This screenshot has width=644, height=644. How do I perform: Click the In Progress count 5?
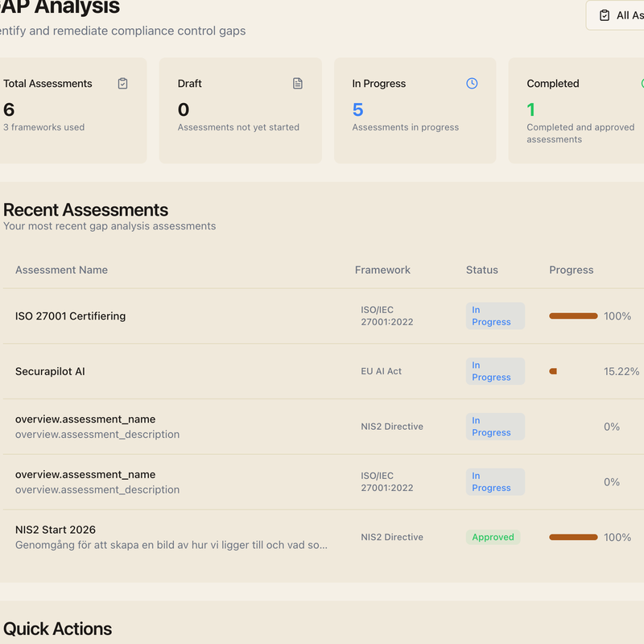click(x=357, y=109)
